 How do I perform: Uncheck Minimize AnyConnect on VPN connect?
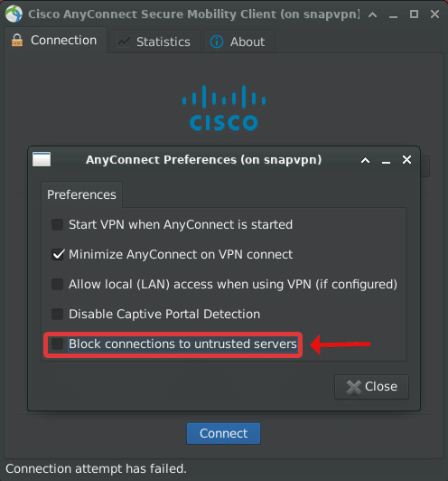pos(58,254)
